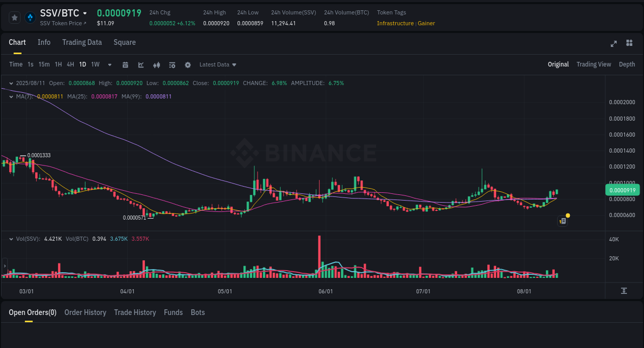This screenshot has width=644, height=348.
Task: Open the grid layout icon near fullscreen
Action: pos(629,44)
